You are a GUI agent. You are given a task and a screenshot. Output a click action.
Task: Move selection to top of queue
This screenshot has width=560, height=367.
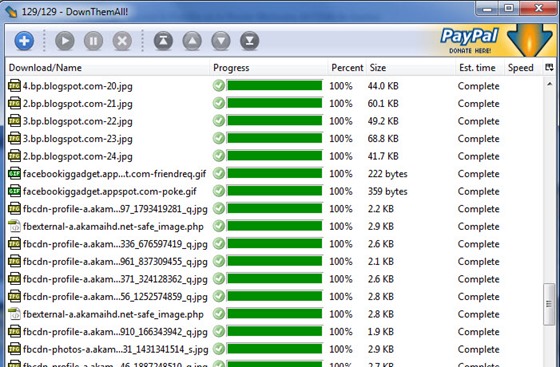164,41
